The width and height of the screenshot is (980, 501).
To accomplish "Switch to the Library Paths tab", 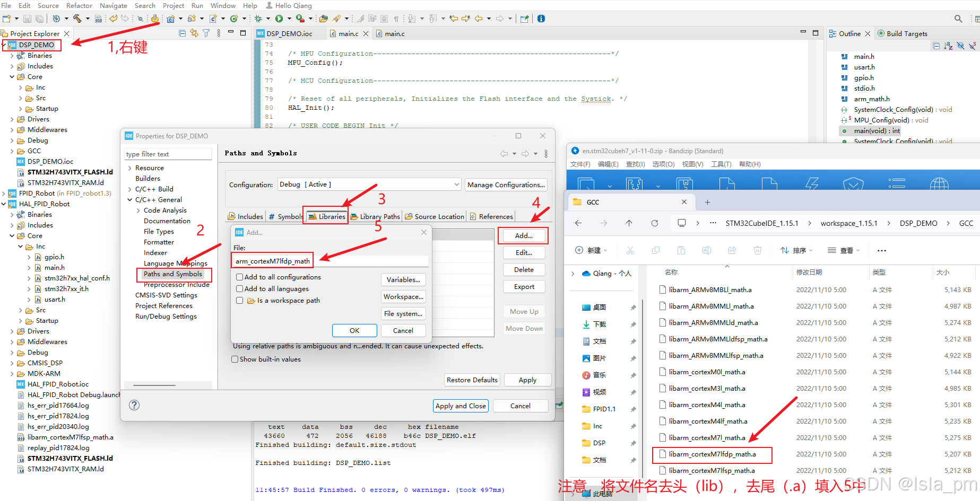I will 375,216.
